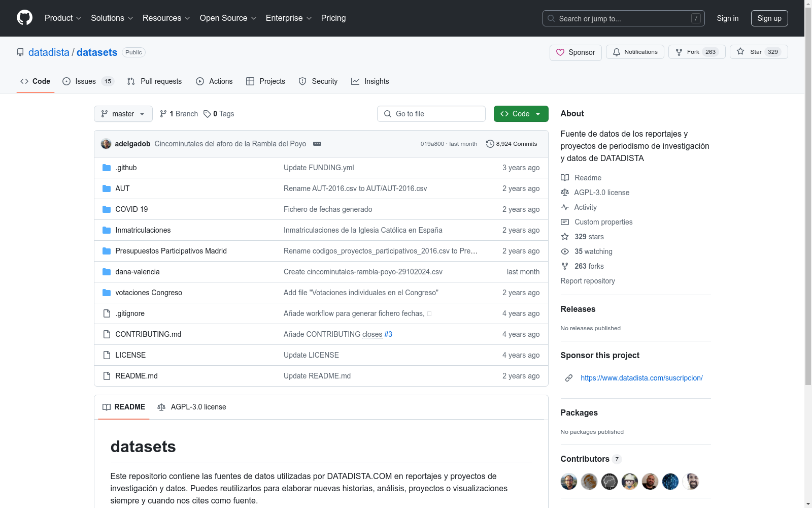Open the datadista.com suscripcion link
The image size is (812, 508).
[x=641, y=378]
